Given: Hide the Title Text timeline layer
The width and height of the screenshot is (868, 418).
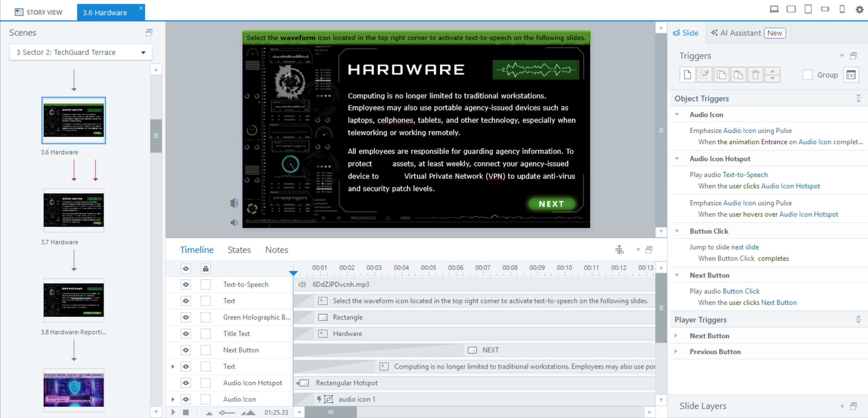Looking at the screenshot, I should [x=186, y=334].
